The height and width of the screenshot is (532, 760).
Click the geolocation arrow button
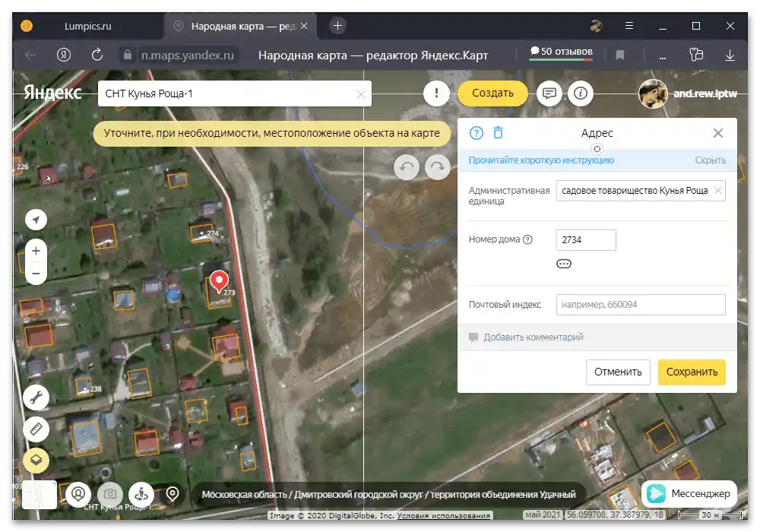pyautogui.click(x=36, y=220)
